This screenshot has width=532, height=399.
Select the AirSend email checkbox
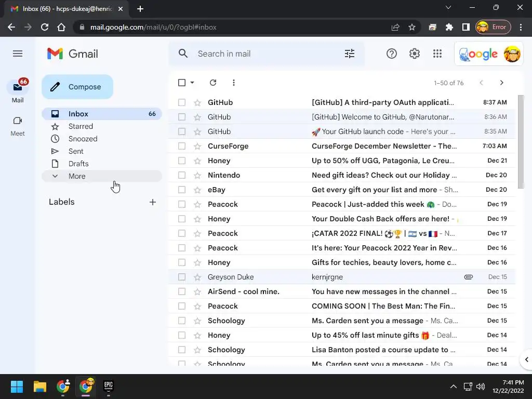(182, 292)
